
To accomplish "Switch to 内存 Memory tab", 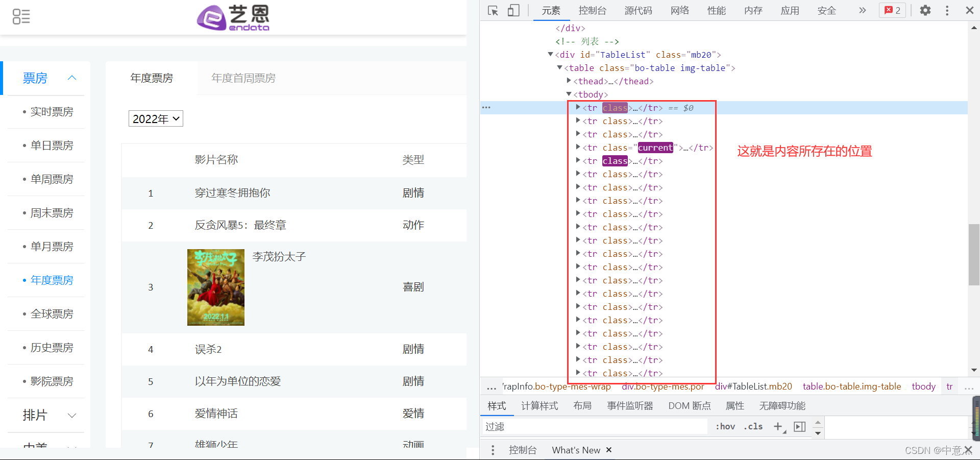I will (x=753, y=10).
